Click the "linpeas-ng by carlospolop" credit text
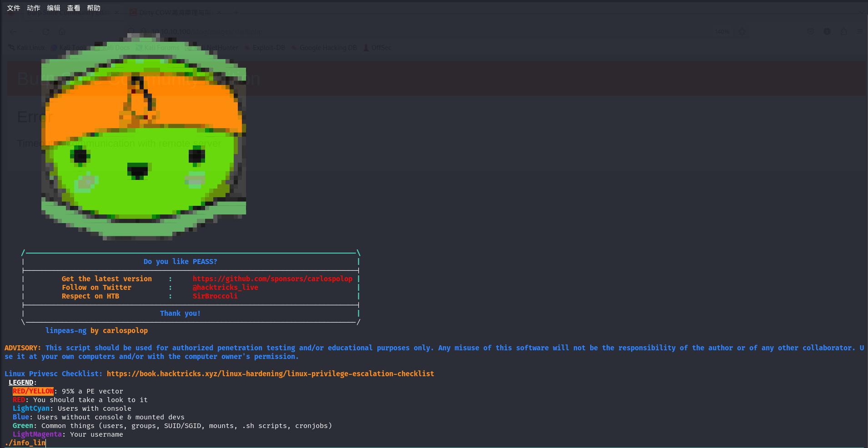 pos(96,331)
